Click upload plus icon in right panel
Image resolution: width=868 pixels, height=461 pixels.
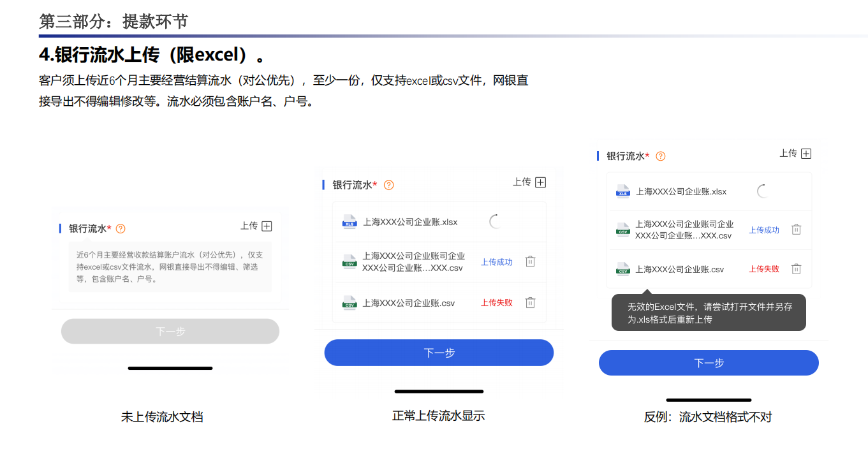[806, 154]
